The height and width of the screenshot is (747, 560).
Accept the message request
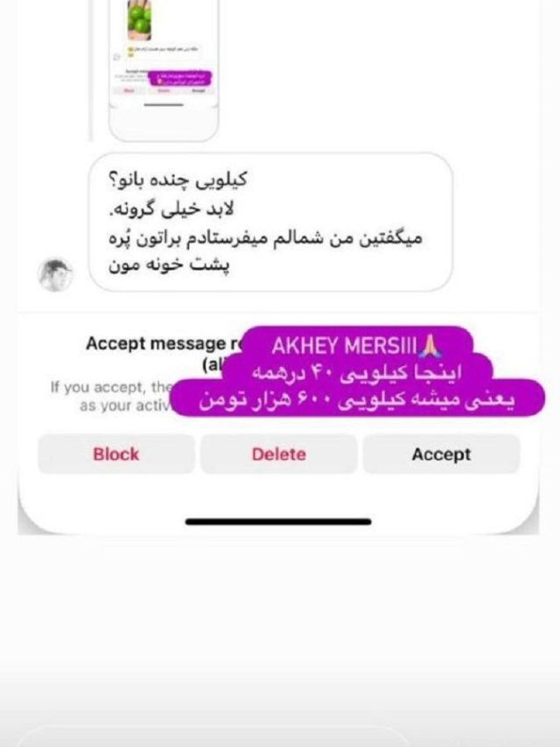(441, 454)
